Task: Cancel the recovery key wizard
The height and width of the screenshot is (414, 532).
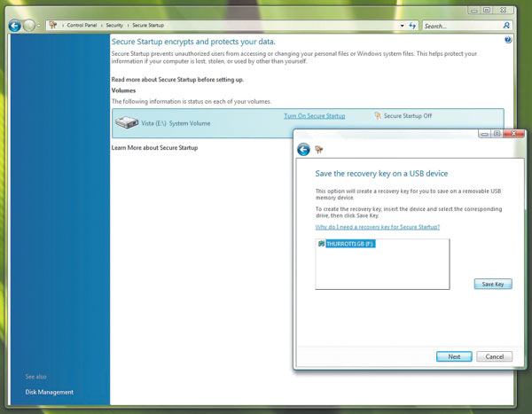Action: click(x=495, y=356)
